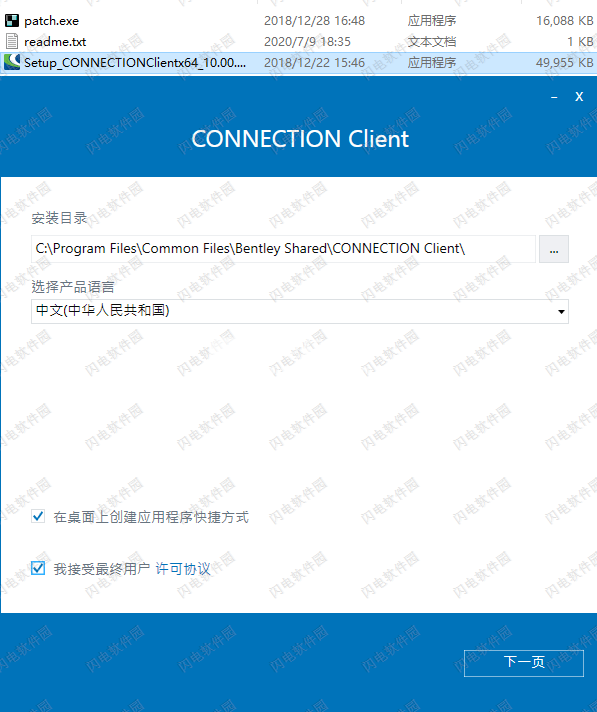Click the patch.exe file icon
597x712 pixels.
(12, 20)
